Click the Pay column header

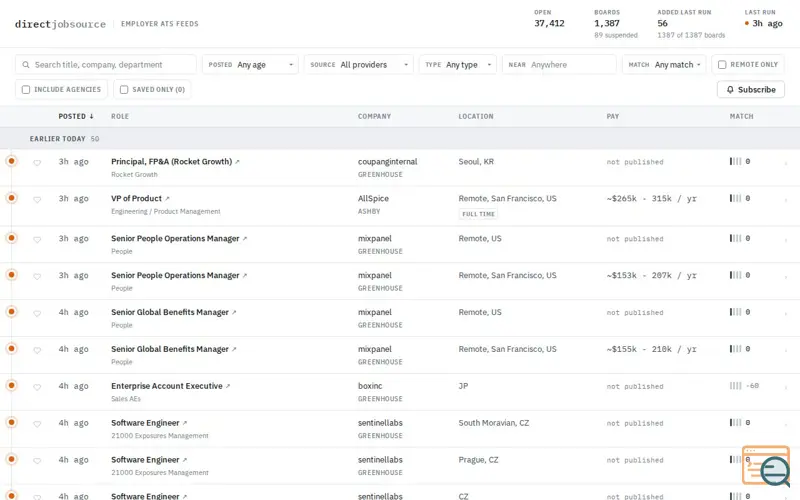[x=613, y=116]
